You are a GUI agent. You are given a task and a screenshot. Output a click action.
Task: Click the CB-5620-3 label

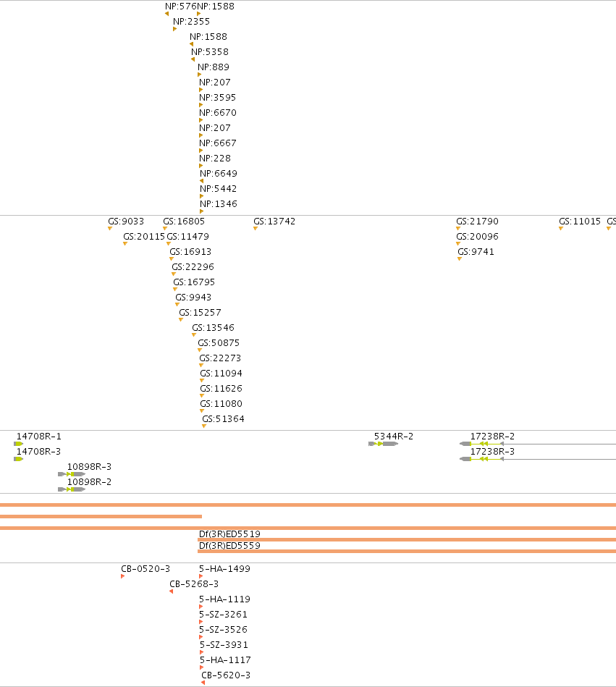pyautogui.click(x=226, y=675)
